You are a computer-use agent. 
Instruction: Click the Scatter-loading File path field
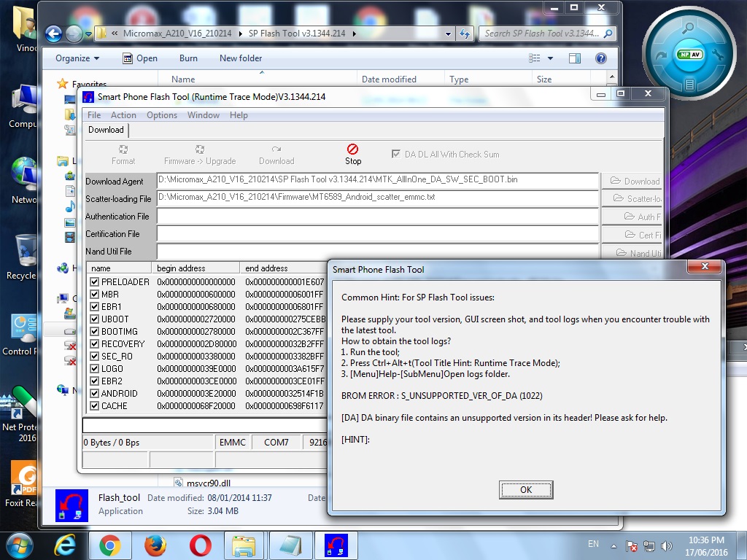(x=377, y=198)
